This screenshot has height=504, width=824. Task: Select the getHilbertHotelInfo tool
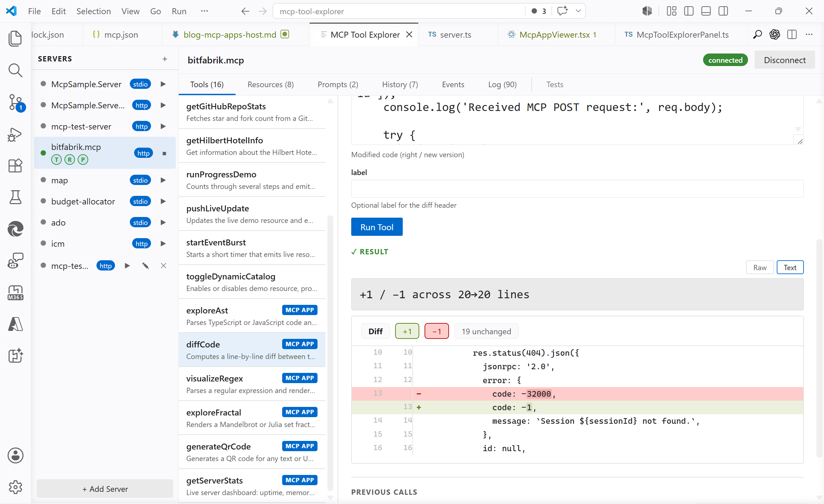click(252, 146)
